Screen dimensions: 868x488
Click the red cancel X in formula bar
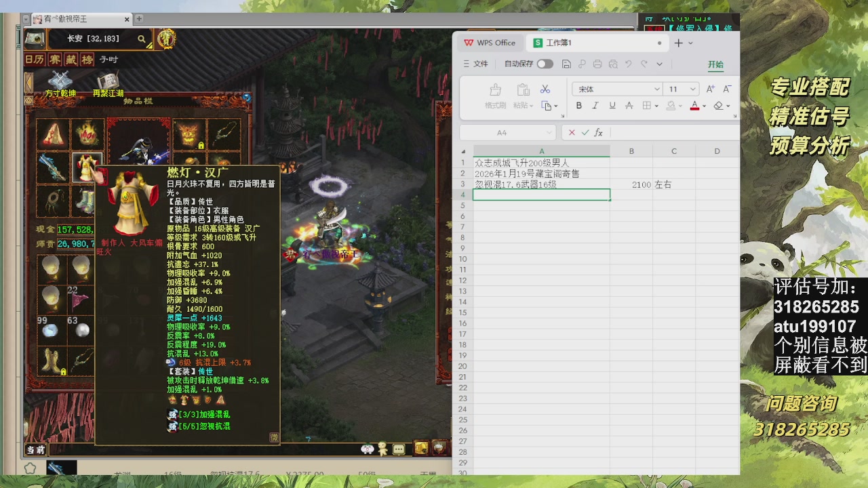(x=572, y=133)
